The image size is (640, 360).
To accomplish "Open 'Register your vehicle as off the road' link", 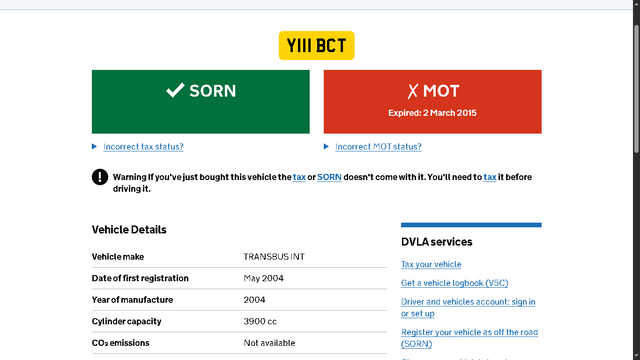I will [x=469, y=338].
